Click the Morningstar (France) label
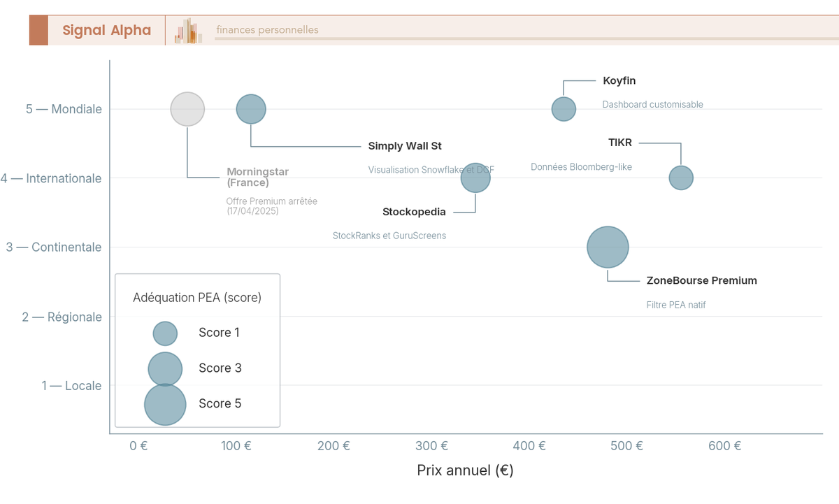 pyautogui.click(x=257, y=177)
